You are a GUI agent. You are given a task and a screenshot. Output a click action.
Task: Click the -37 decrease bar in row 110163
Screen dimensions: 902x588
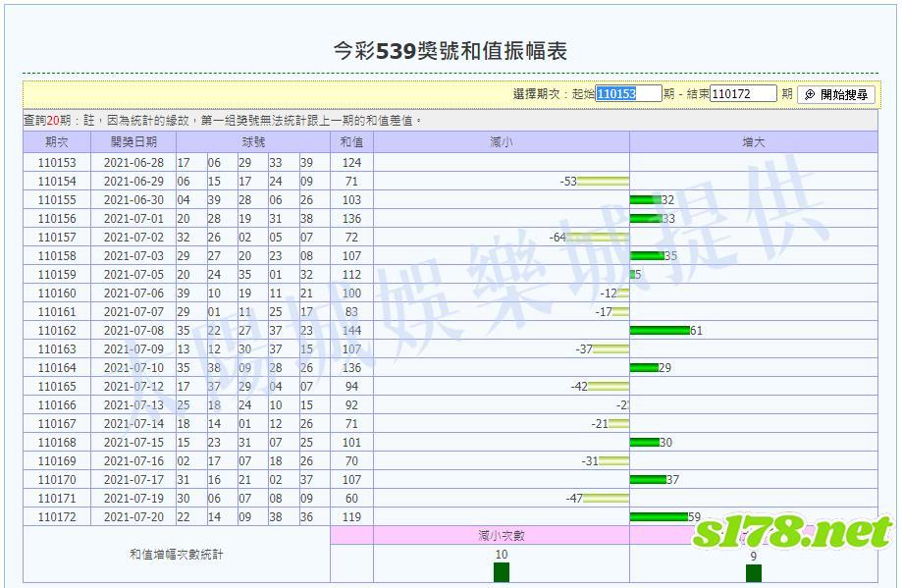(x=610, y=349)
